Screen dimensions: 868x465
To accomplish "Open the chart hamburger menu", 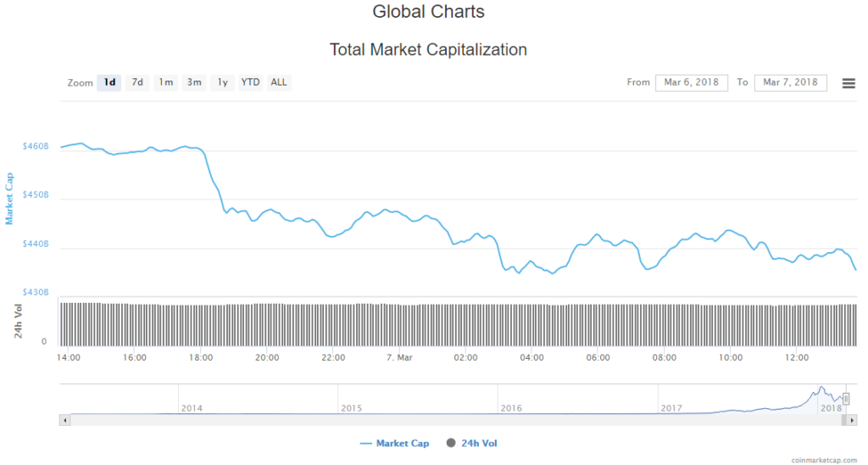I will (x=848, y=82).
